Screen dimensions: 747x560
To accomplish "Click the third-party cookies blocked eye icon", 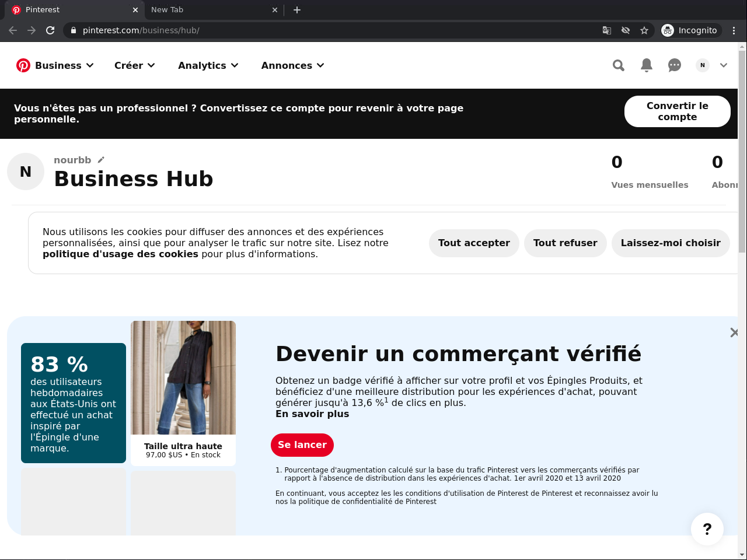I will pos(626,30).
